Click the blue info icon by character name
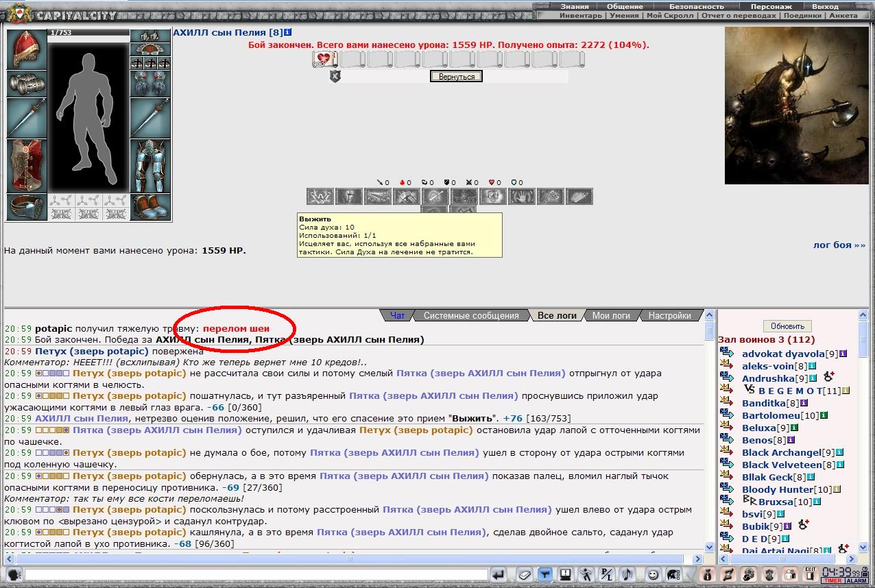This screenshot has width=875, height=588. (x=288, y=32)
